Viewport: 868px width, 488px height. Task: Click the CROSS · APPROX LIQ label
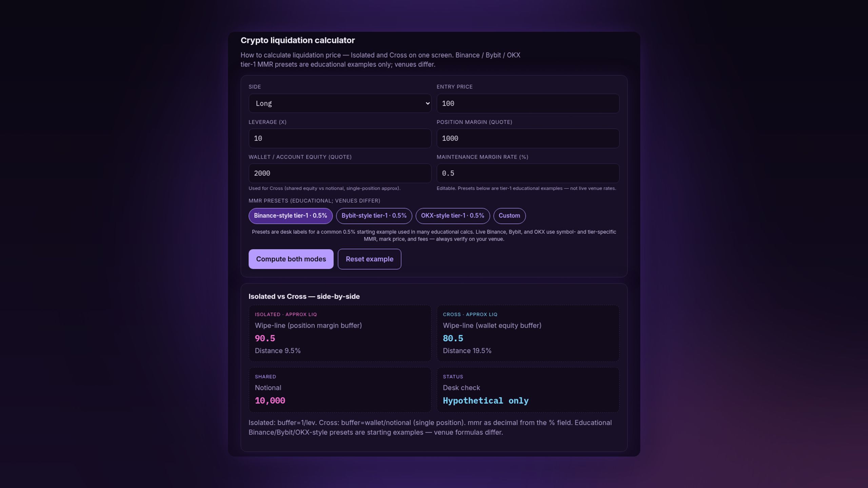click(470, 314)
